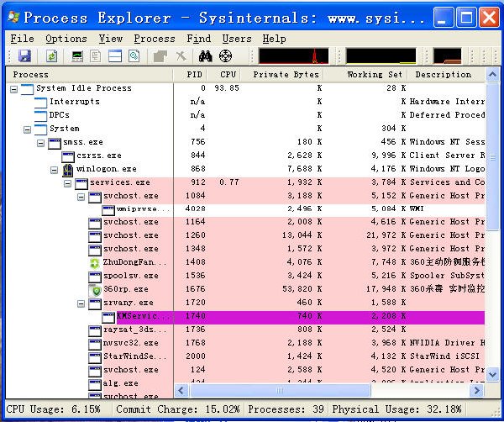Open the View menu
This screenshot has height=422, width=504.
111,39
